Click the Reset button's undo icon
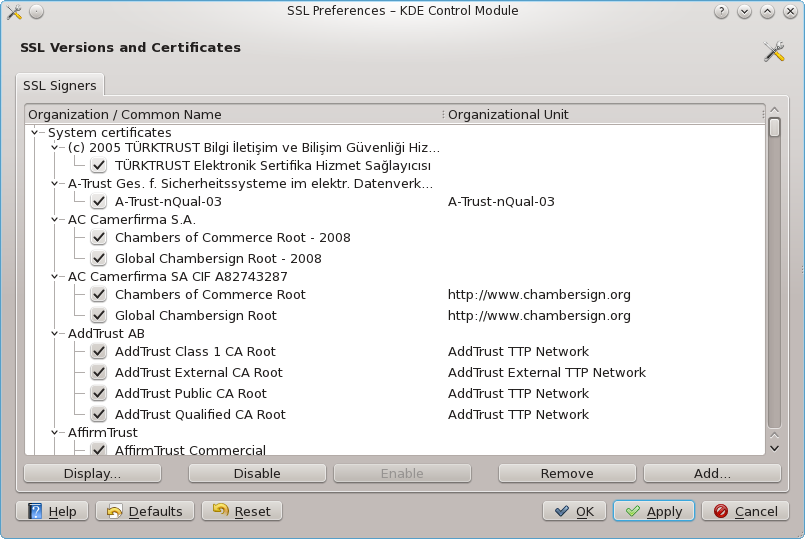Screen dimensions: 805x539 point(220,511)
